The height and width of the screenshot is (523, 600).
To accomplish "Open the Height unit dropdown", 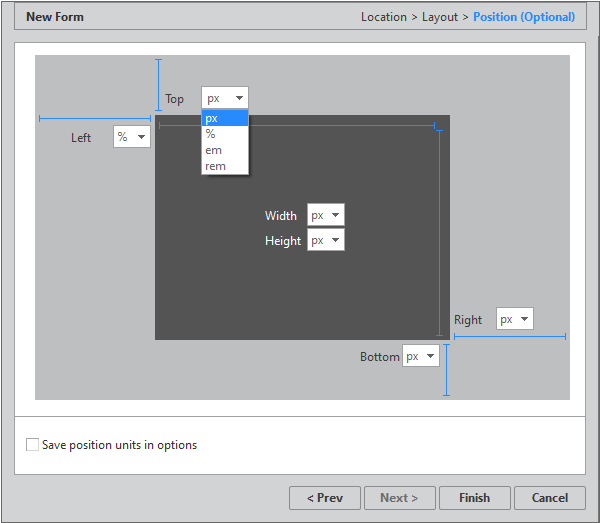I will click(x=325, y=240).
